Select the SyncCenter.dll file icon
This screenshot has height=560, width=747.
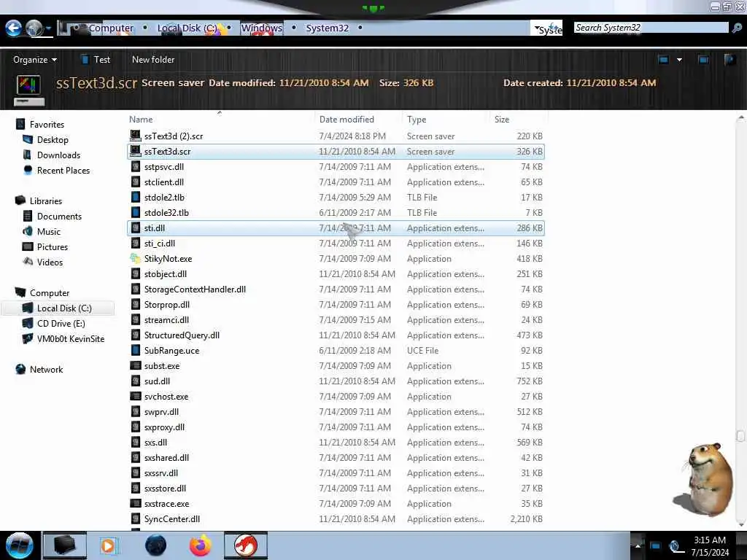135,518
